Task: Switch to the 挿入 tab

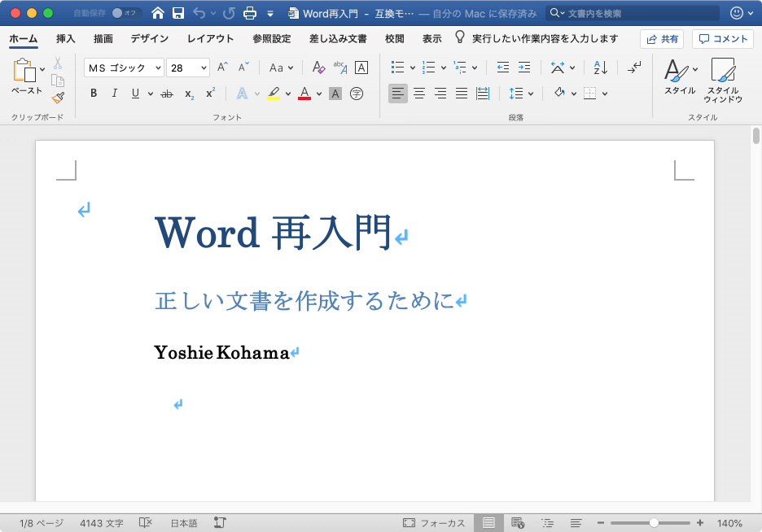Action: point(66,38)
